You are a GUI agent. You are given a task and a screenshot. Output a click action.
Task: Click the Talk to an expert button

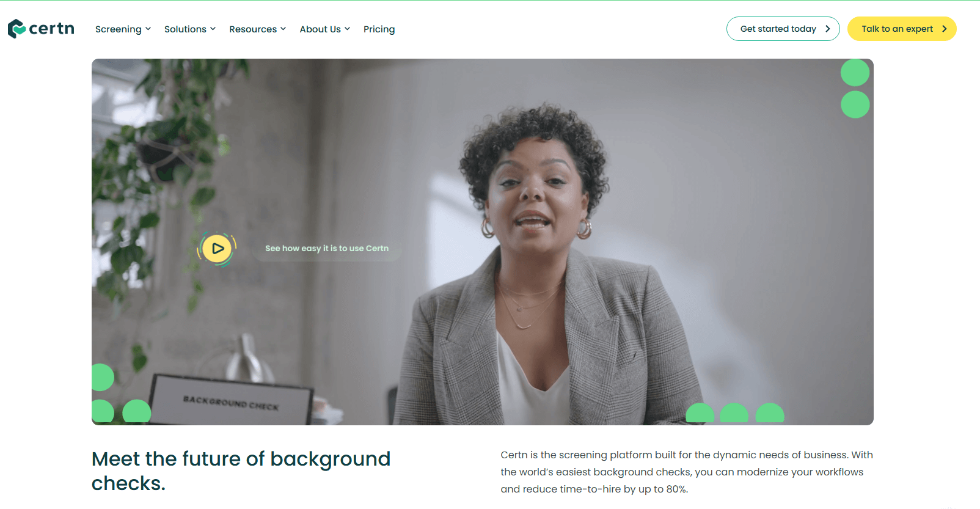(x=902, y=29)
